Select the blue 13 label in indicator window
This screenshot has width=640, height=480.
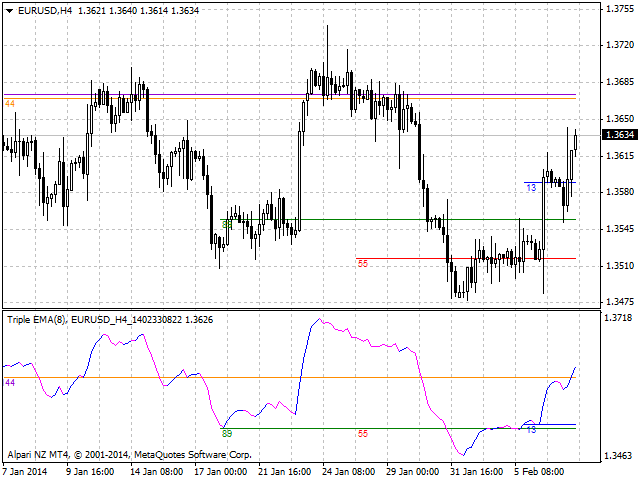point(531,430)
